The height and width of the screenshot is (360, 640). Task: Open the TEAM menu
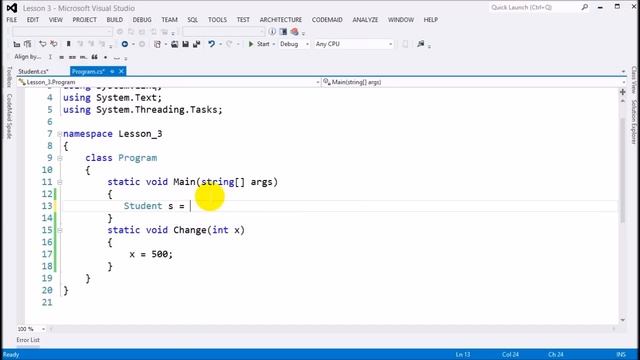click(169, 20)
